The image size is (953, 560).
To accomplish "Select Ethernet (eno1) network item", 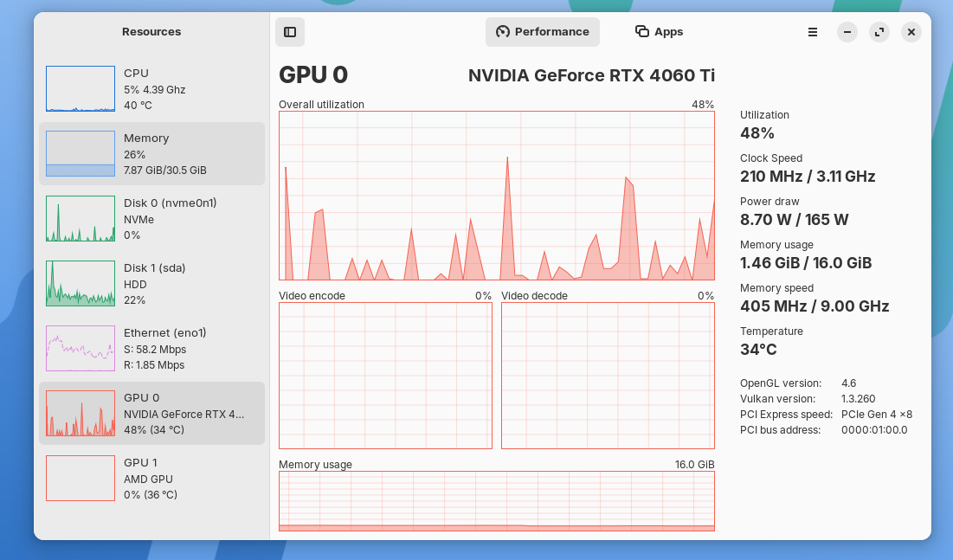I will 151,349.
